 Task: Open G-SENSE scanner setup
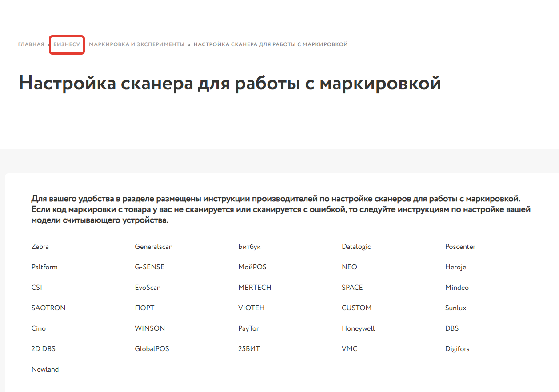click(150, 267)
